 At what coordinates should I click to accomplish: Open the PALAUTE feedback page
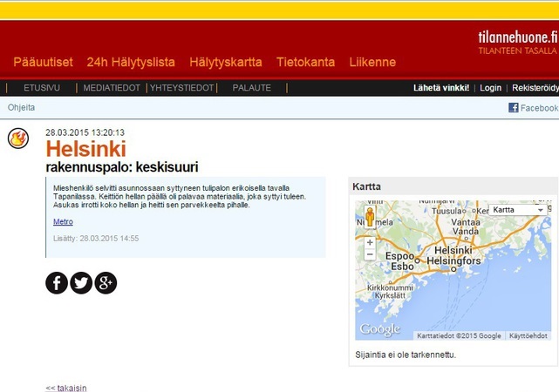(x=252, y=88)
